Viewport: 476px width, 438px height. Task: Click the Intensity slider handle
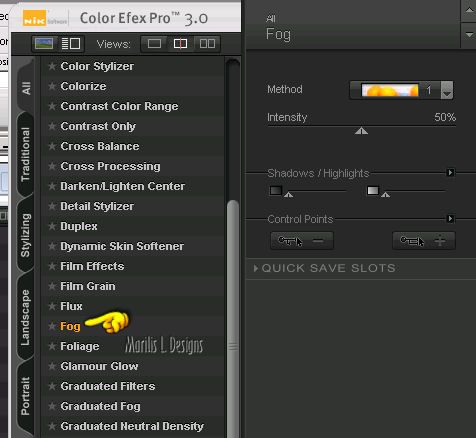[x=361, y=131]
